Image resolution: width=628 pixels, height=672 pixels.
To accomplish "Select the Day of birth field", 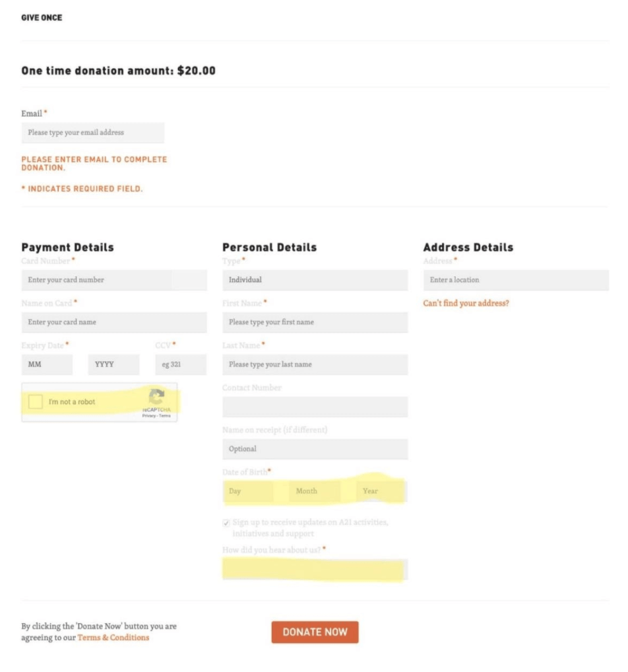I will click(x=248, y=491).
